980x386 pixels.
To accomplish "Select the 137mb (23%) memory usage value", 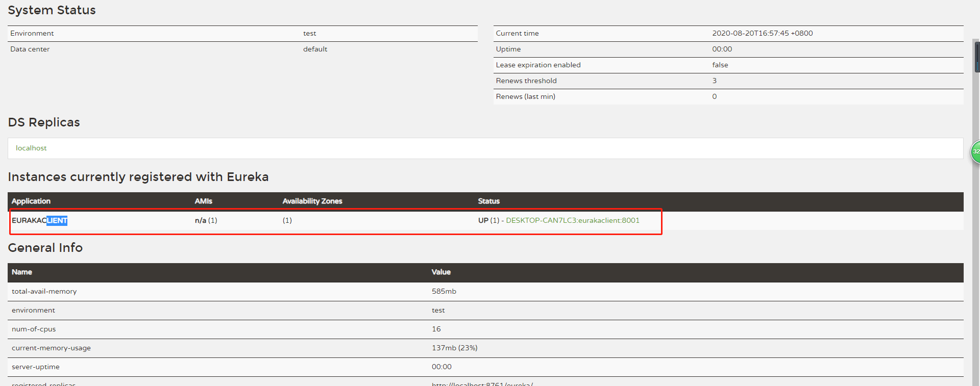I will 454,348.
